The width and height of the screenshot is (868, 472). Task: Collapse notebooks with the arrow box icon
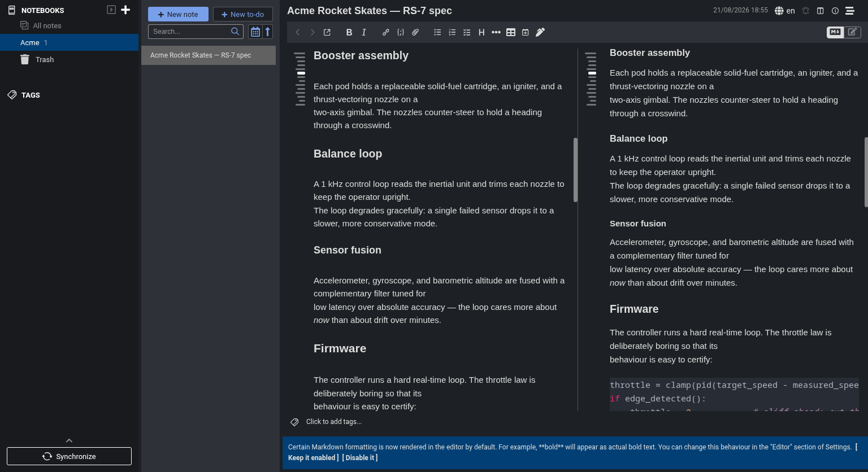click(111, 10)
